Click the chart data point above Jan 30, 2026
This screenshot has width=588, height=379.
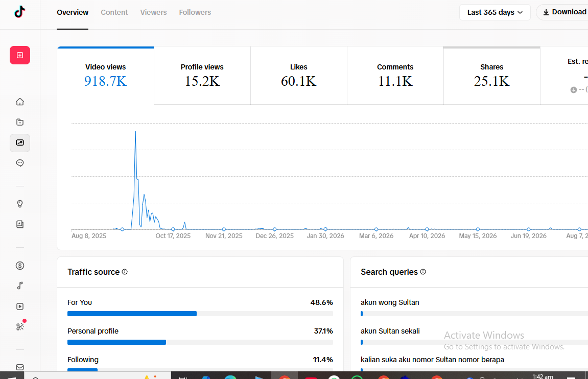click(325, 229)
